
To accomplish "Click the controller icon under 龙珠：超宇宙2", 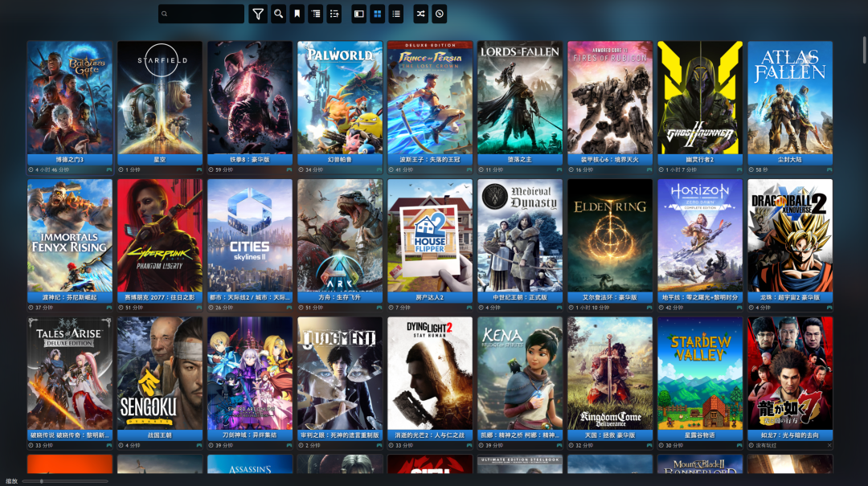I will point(829,308).
